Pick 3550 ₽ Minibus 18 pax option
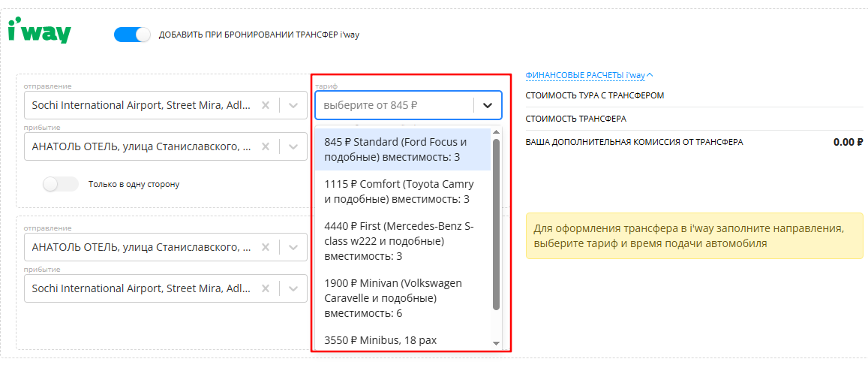The width and height of the screenshot is (868, 365). pos(403,339)
